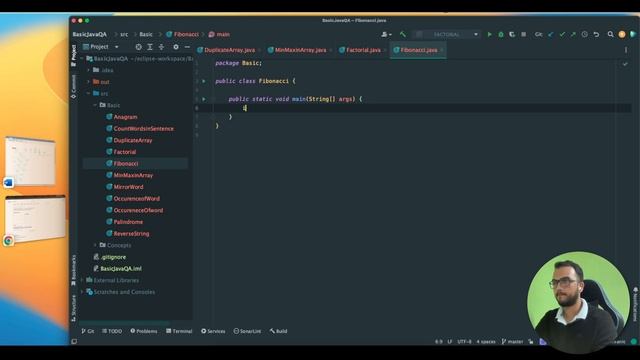Open the user account dropdown icon
This screenshot has width=640, height=360.
[386, 35]
